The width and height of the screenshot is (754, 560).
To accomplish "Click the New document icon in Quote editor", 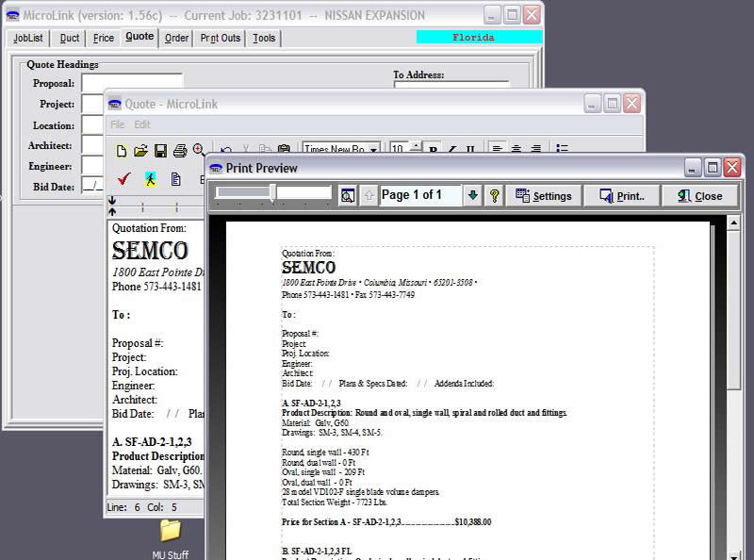I will [x=122, y=150].
